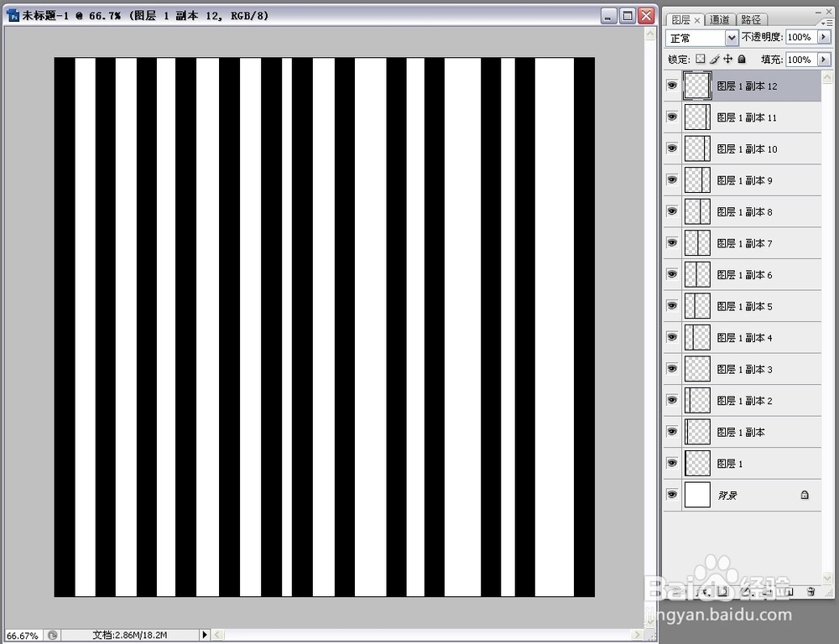839x644 pixels.
Task: Lock image pixels brush icon
Action: tap(714, 59)
